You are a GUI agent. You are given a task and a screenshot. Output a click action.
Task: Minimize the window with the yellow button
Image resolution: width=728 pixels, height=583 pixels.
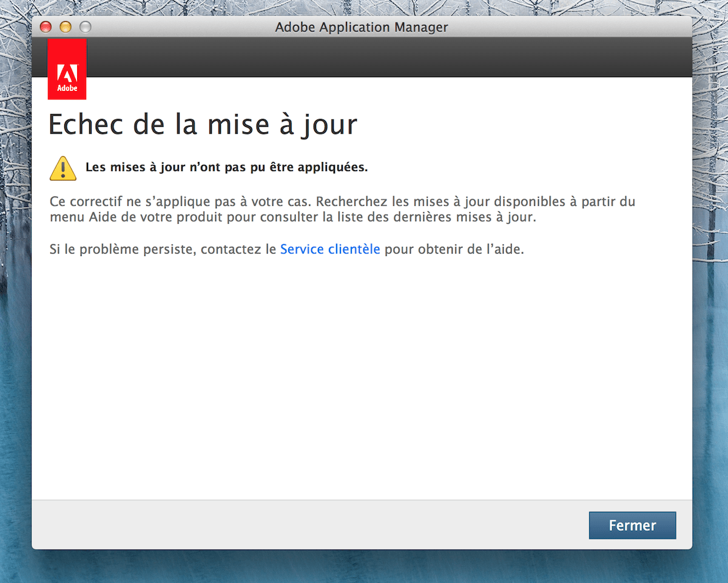click(66, 27)
